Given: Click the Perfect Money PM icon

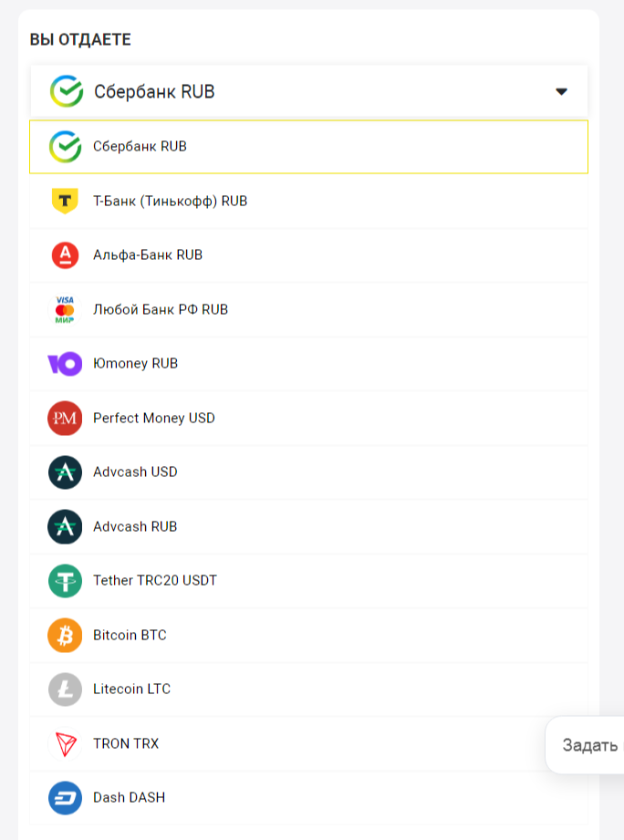Looking at the screenshot, I should point(63,418).
